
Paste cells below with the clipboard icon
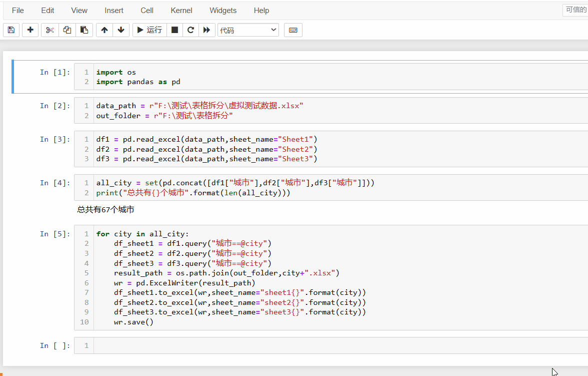click(84, 30)
